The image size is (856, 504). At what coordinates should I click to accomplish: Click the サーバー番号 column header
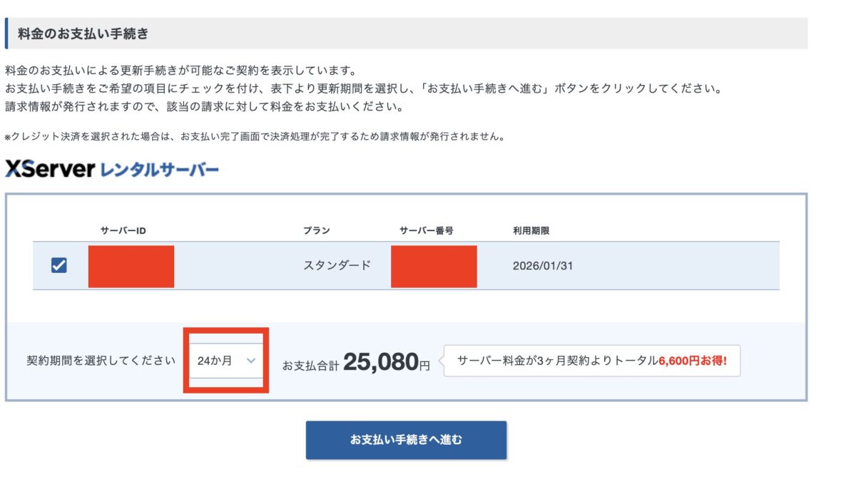pyautogui.click(x=427, y=231)
